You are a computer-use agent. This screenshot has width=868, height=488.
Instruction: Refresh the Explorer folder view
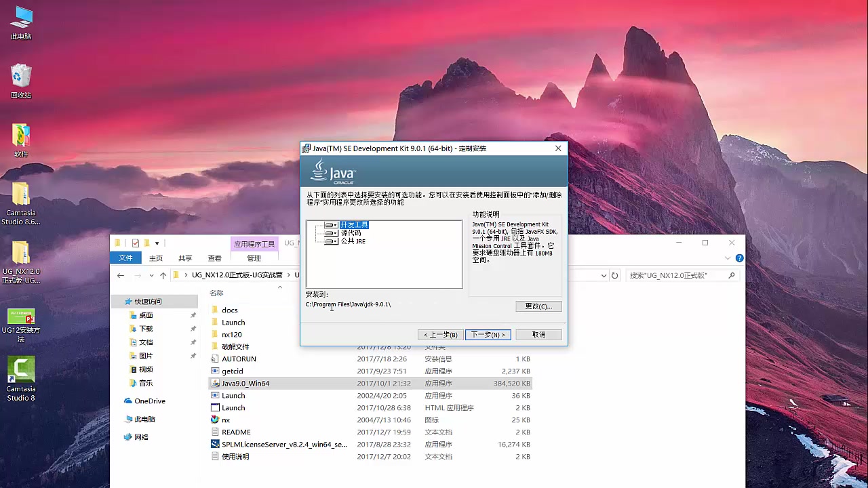tap(615, 275)
